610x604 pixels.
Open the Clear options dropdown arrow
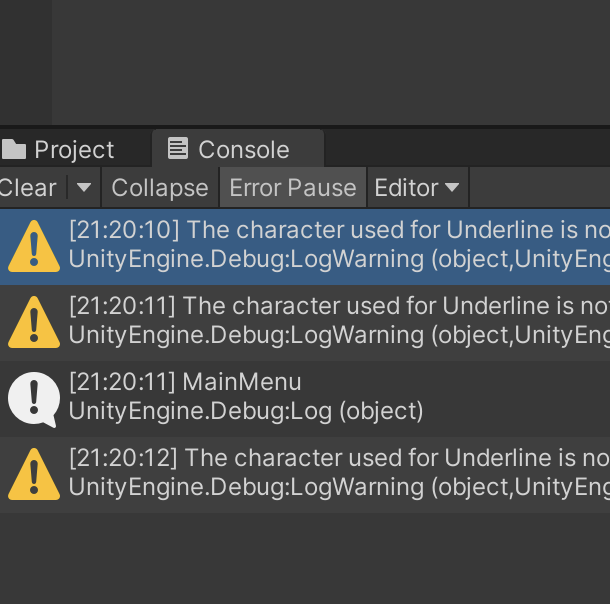pyautogui.click(x=84, y=188)
